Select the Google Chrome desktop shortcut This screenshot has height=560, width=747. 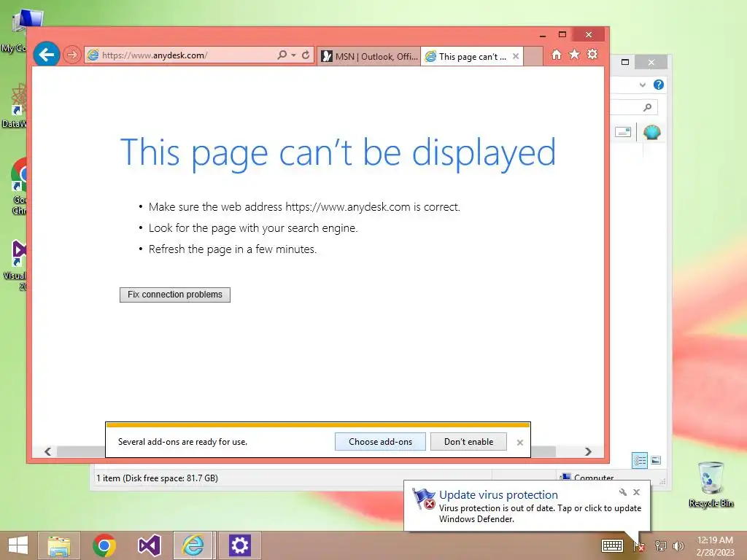(19, 186)
